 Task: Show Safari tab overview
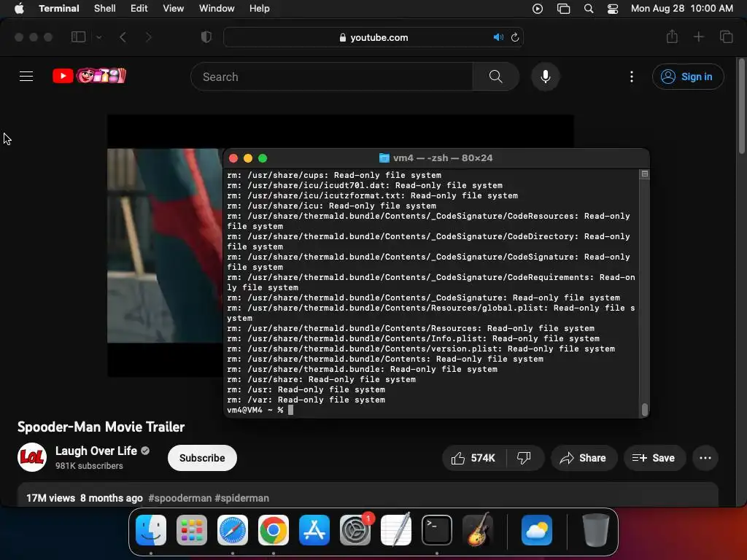click(x=726, y=36)
